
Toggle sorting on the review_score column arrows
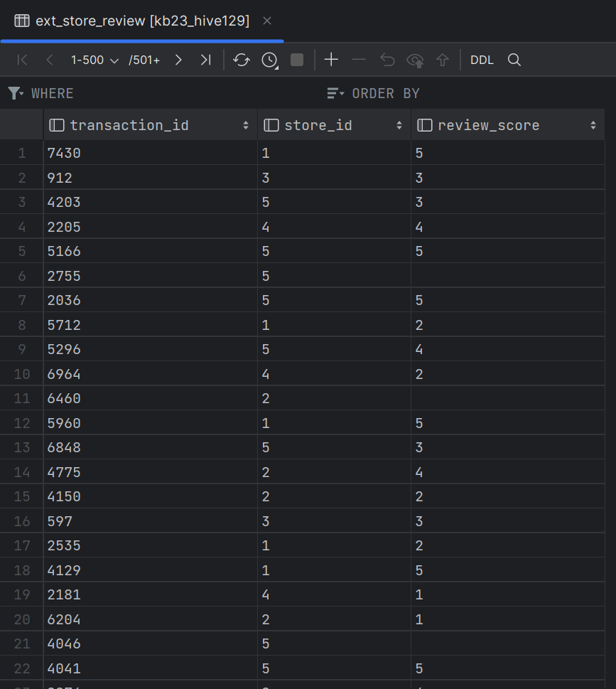pyautogui.click(x=593, y=125)
